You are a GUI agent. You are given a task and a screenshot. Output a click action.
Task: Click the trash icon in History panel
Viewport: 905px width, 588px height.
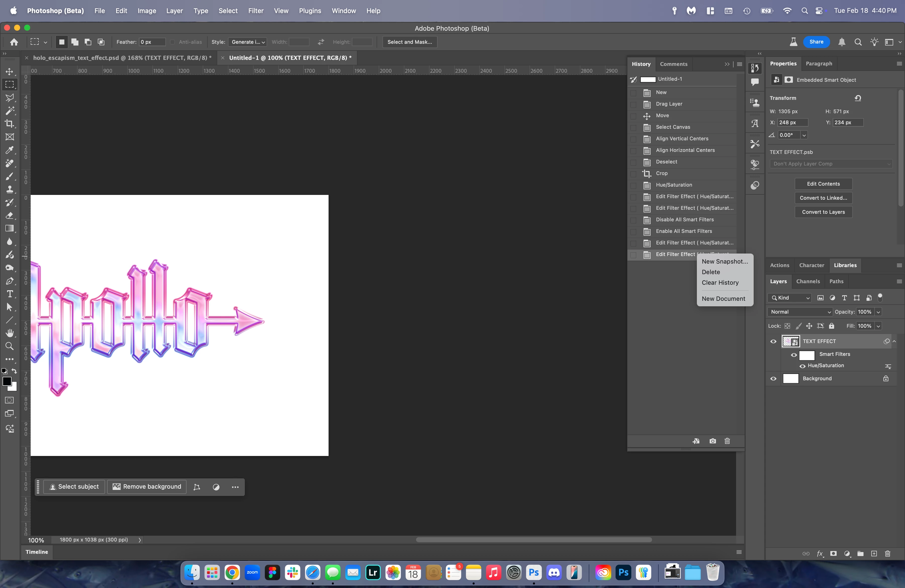click(x=727, y=441)
